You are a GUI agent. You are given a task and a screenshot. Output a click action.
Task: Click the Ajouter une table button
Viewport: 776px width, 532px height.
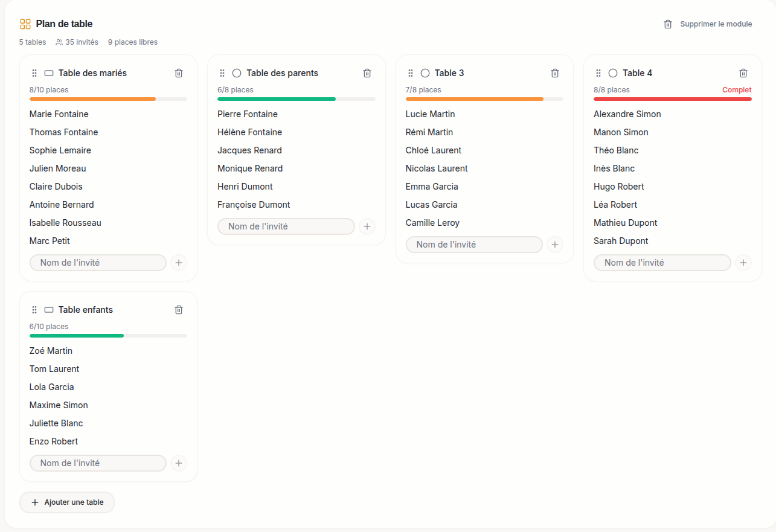[x=67, y=502]
